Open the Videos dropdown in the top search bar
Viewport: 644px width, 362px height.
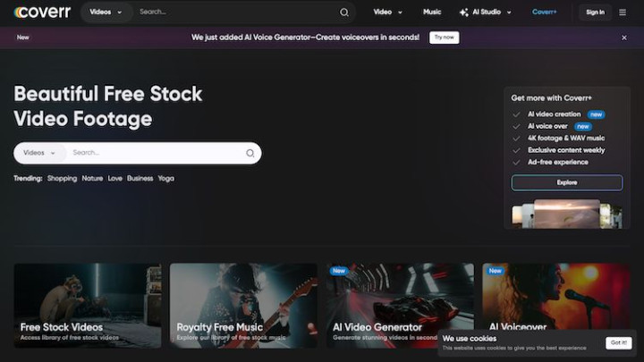coord(106,13)
